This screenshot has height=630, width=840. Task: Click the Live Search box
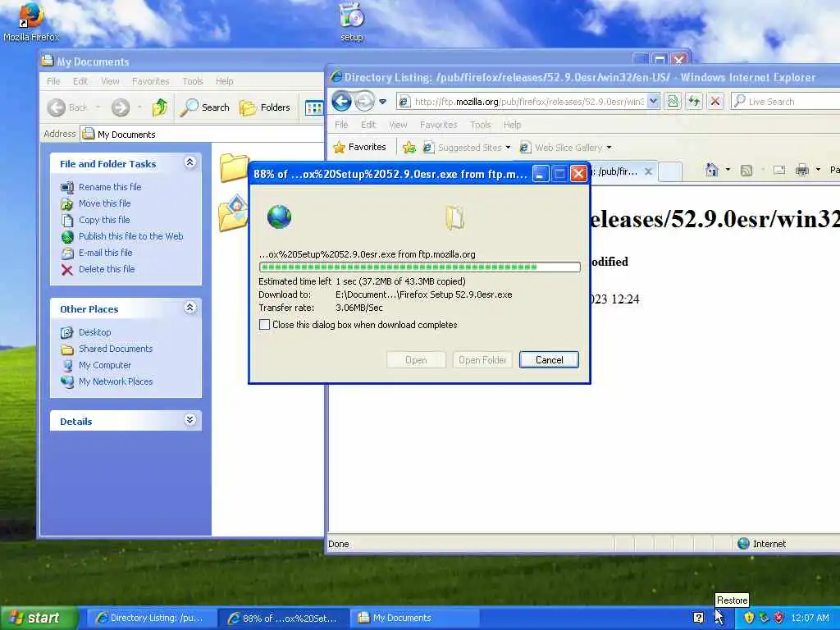pyautogui.click(x=787, y=101)
